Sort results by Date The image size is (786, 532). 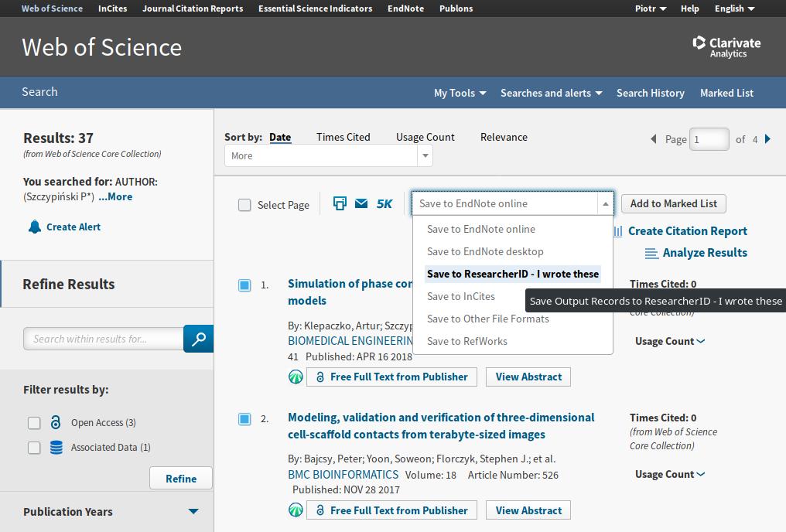pos(280,138)
